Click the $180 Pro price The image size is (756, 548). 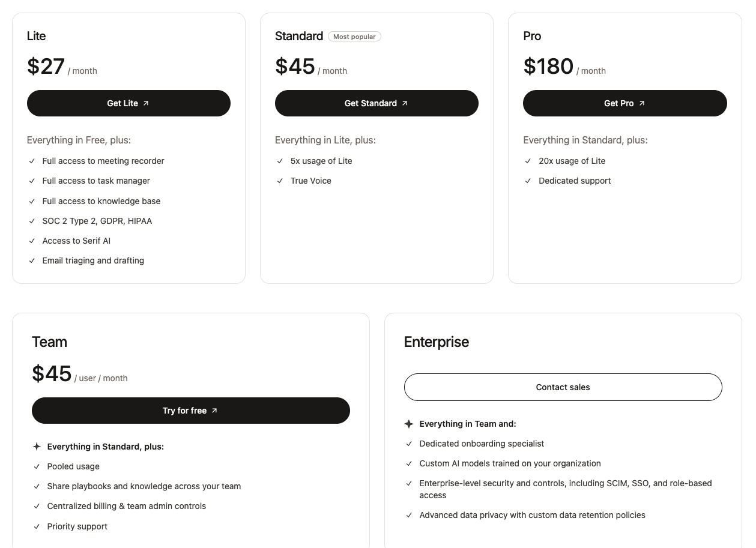(548, 66)
